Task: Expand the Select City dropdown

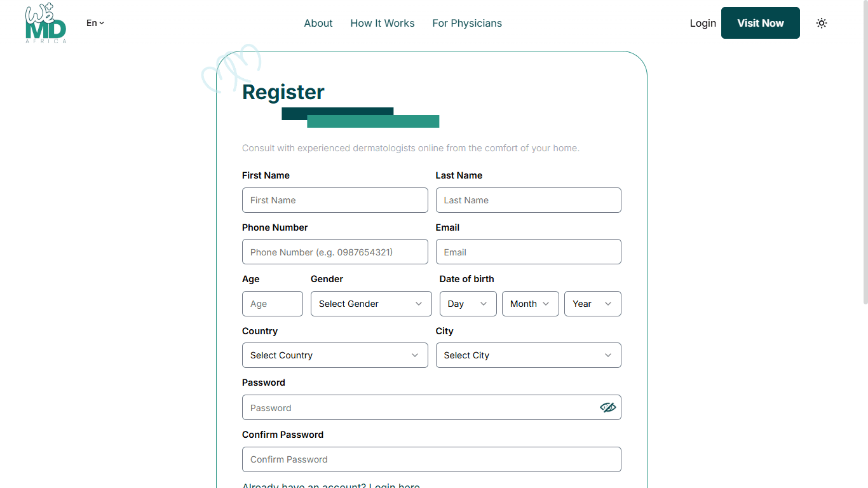Action: [528, 355]
